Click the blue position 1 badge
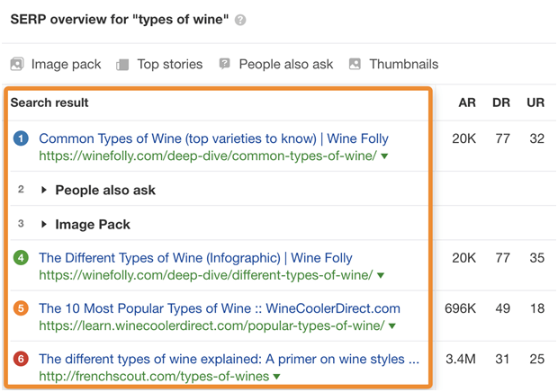Screen dimensions: 558x392 (x=21, y=138)
